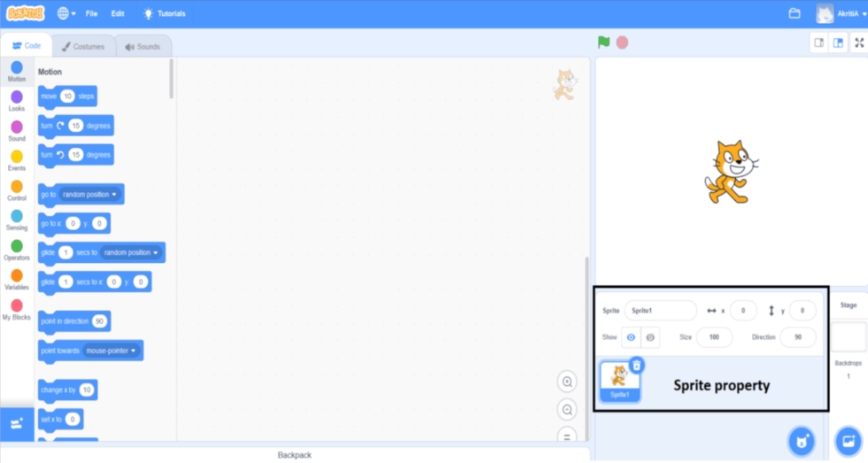The image size is (868, 463).
Task: Switch to small stage layout
Action: 819,42
